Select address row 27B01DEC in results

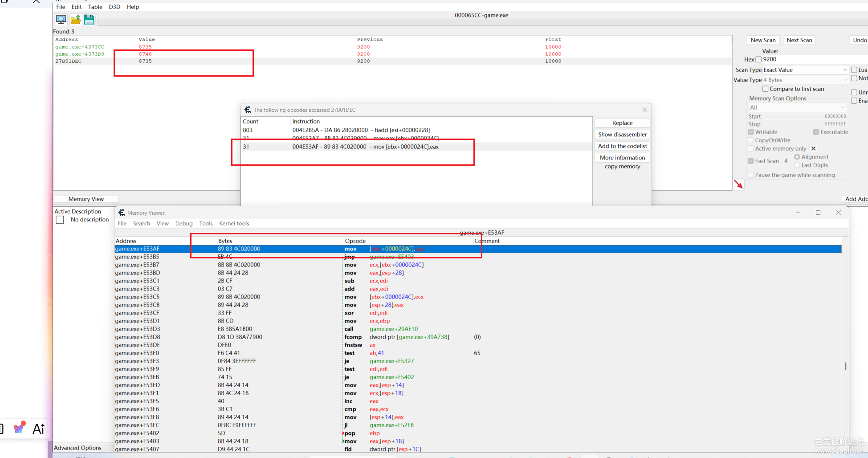click(x=392, y=61)
